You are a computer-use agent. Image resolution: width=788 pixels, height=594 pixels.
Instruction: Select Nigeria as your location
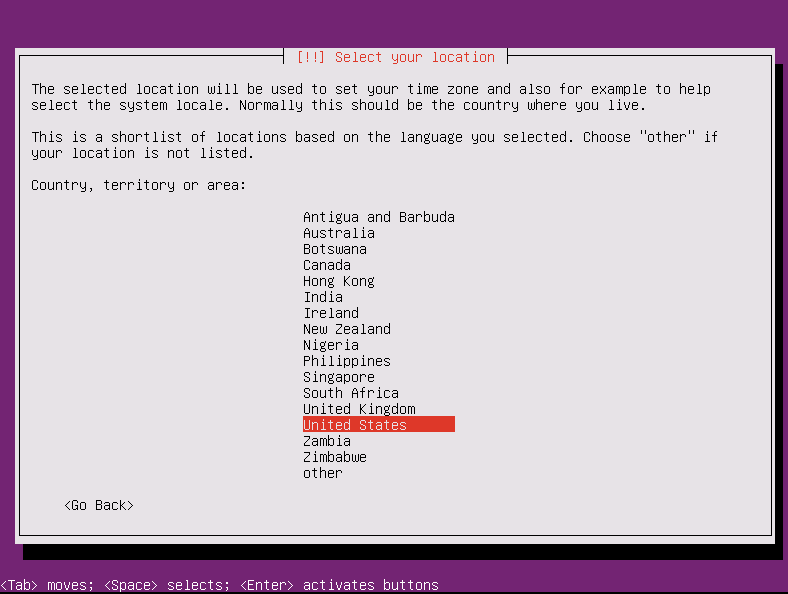[331, 345]
